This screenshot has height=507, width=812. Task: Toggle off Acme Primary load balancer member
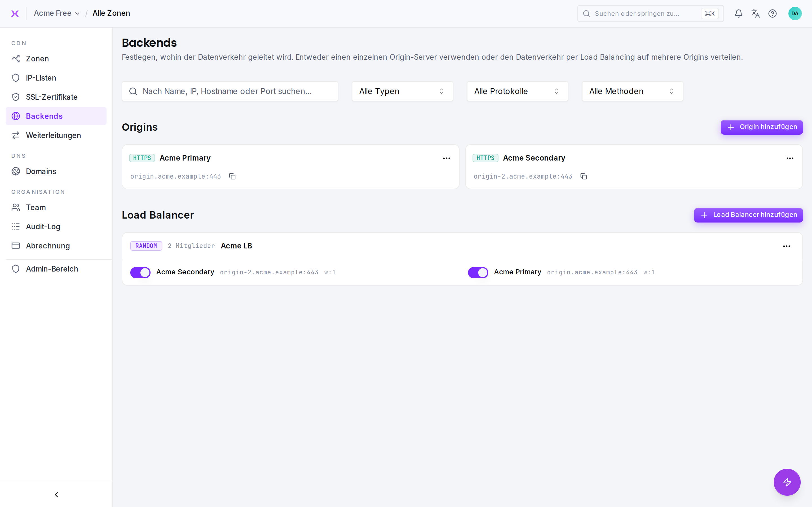click(x=478, y=272)
